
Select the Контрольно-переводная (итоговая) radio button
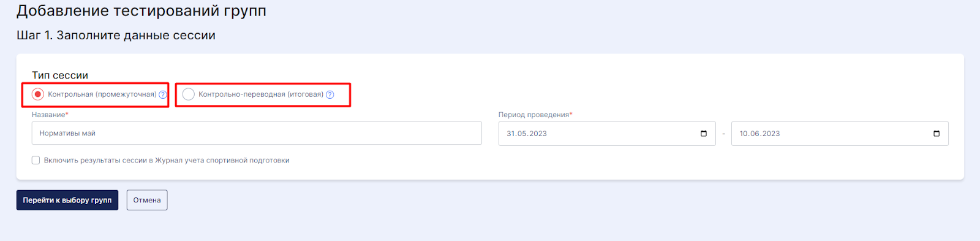pos(189,94)
